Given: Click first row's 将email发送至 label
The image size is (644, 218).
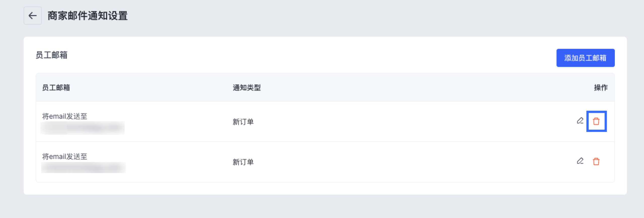Looking at the screenshot, I should (x=64, y=116).
